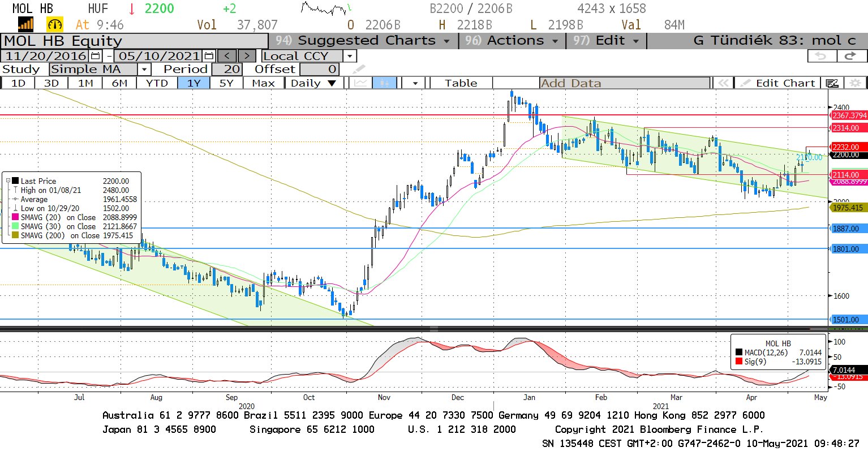The width and height of the screenshot is (868, 460).
Task: Select the Max range tab
Action: pyautogui.click(x=263, y=83)
